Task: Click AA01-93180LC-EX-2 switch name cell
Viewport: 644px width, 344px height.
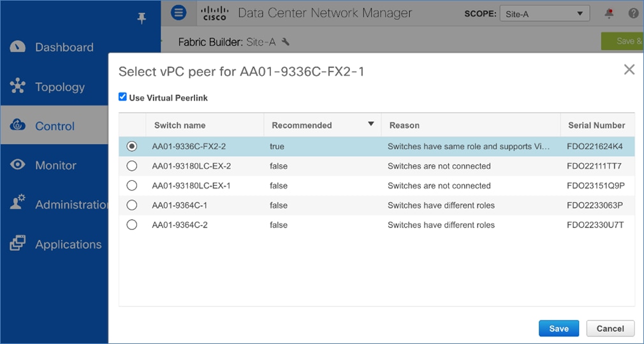Action: [x=191, y=166]
